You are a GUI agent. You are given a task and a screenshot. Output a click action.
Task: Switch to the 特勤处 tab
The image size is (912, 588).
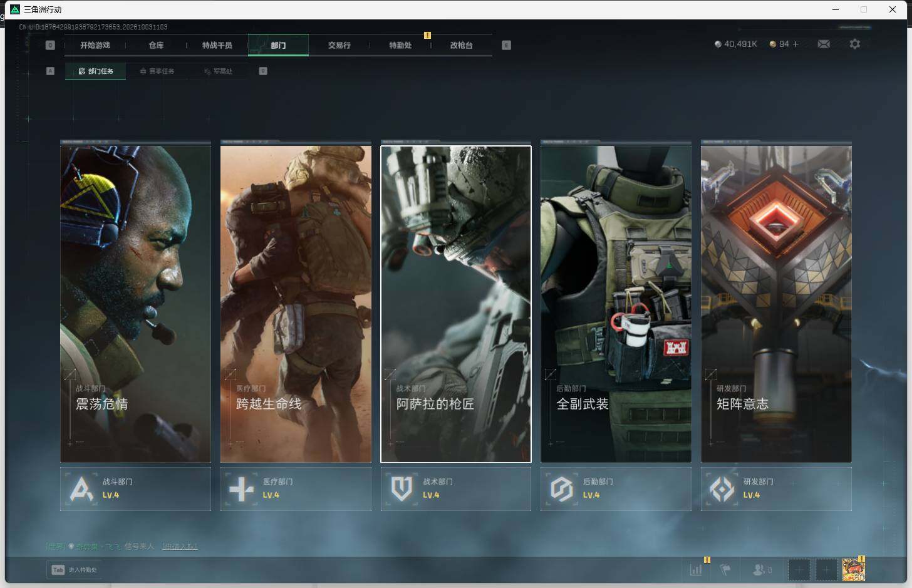click(400, 45)
